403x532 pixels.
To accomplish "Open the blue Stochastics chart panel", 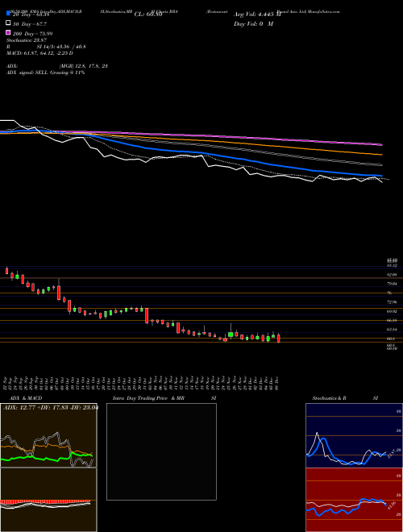I will pyautogui.click(x=354, y=435).
